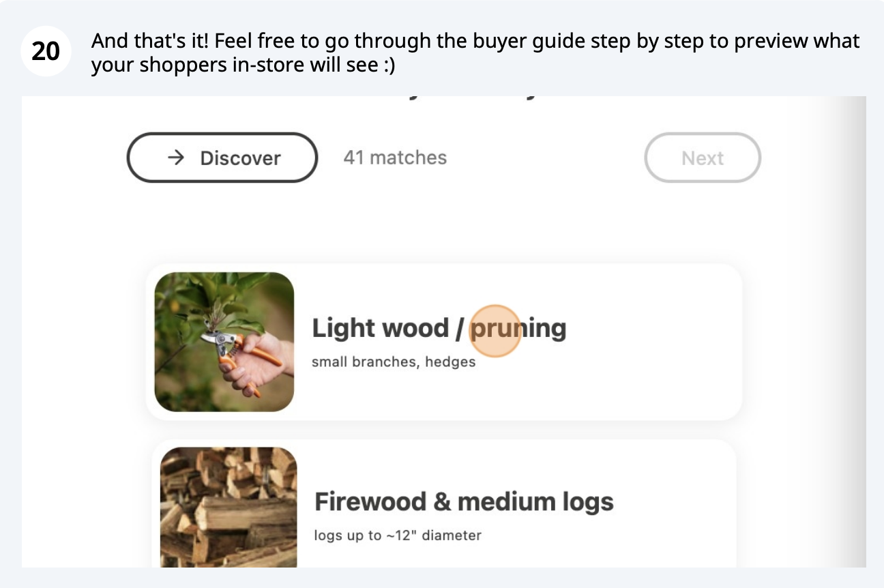Click the arrow icon inside Discover button
The width and height of the screenshot is (884, 588).
pos(176,158)
